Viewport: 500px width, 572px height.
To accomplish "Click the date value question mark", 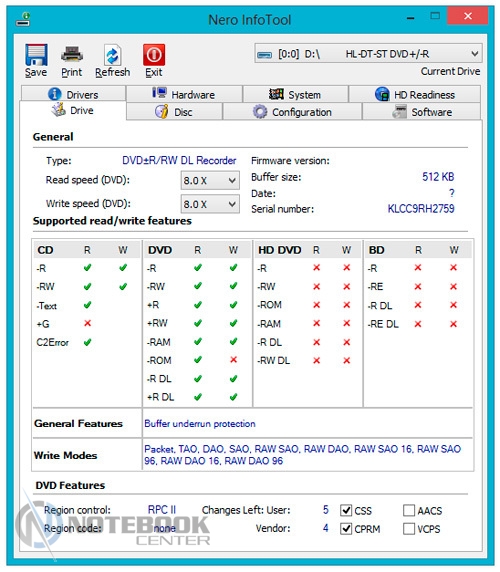I will pyautogui.click(x=452, y=193).
